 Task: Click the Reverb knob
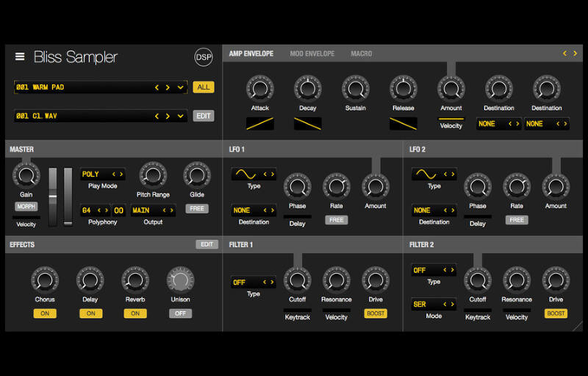[135, 281]
